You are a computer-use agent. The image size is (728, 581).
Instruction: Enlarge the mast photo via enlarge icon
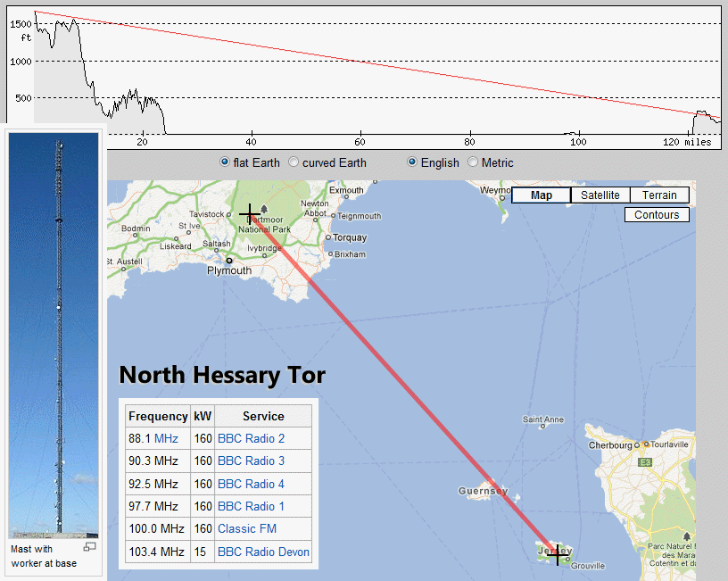tap(89, 547)
